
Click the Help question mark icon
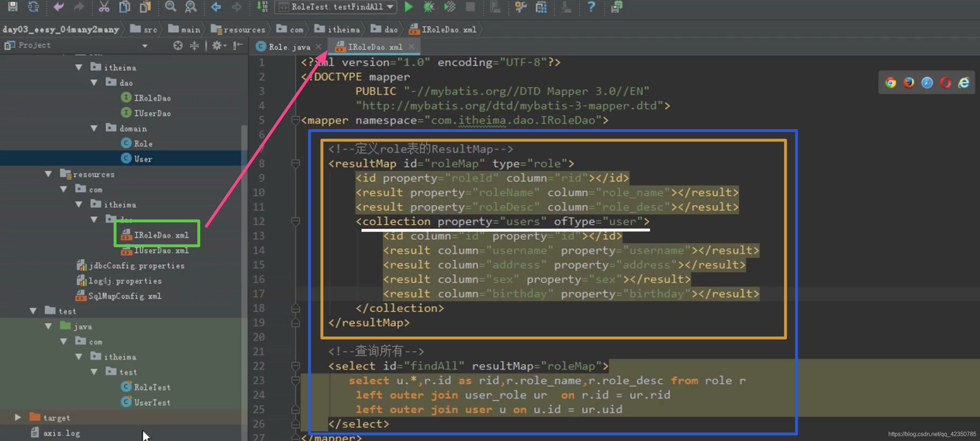[x=591, y=6]
